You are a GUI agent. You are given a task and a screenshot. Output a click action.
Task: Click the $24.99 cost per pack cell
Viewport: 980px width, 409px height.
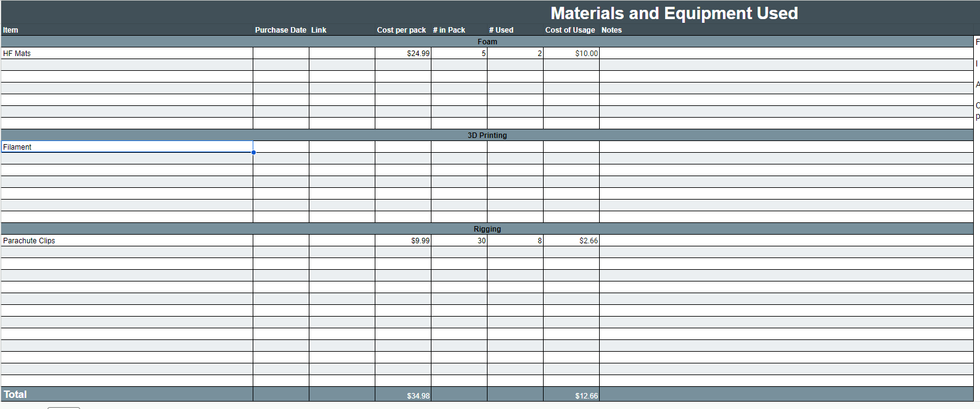pos(403,54)
